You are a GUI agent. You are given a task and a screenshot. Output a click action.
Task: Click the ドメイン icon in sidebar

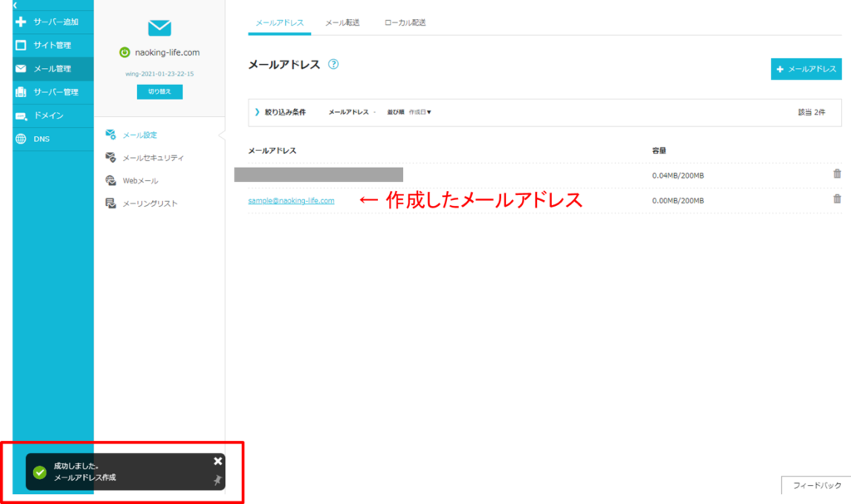(21, 115)
